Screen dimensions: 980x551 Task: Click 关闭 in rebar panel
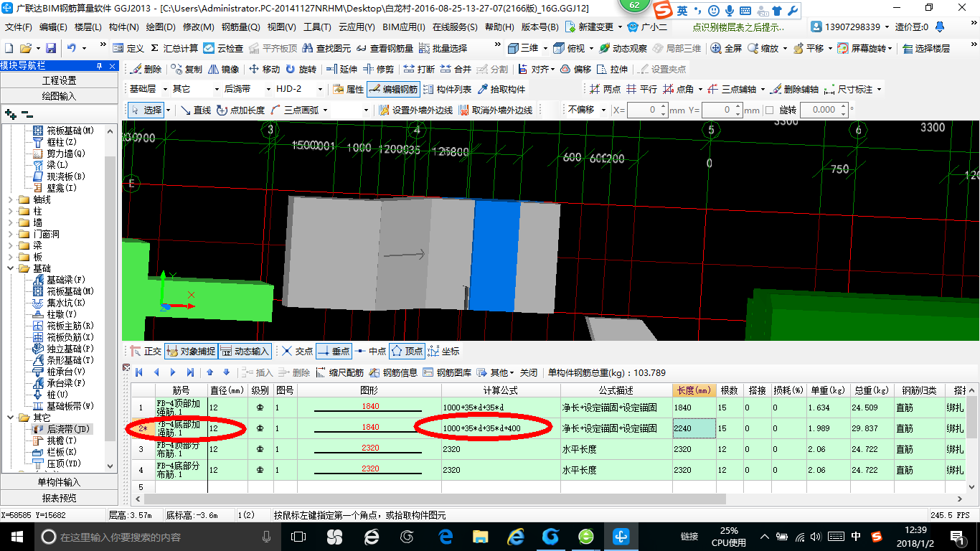click(x=528, y=372)
